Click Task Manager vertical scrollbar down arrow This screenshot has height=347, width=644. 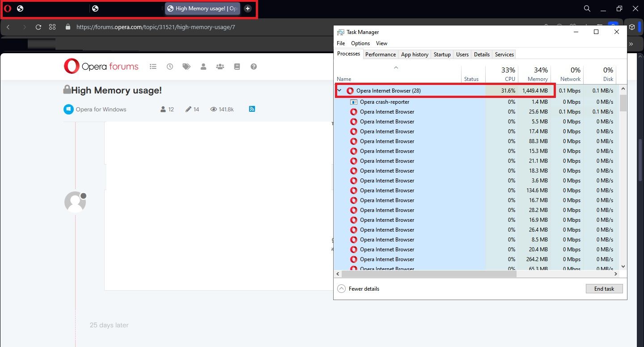point(623,267)
